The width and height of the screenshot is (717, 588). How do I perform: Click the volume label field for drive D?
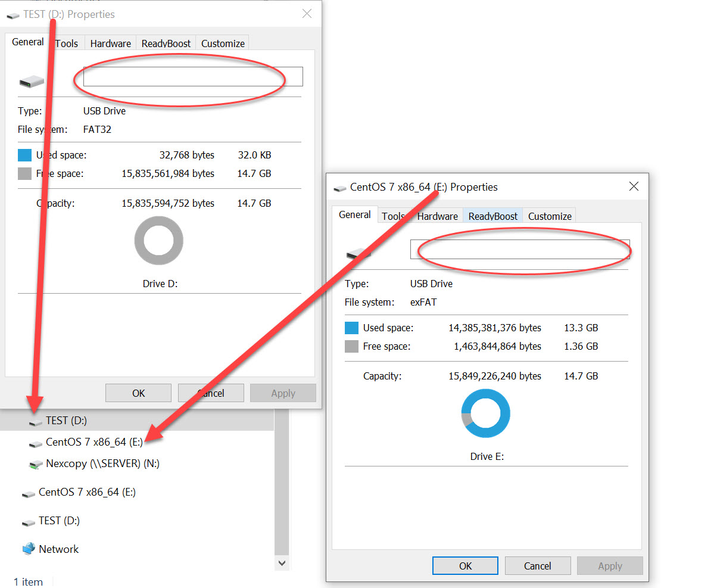192,76
